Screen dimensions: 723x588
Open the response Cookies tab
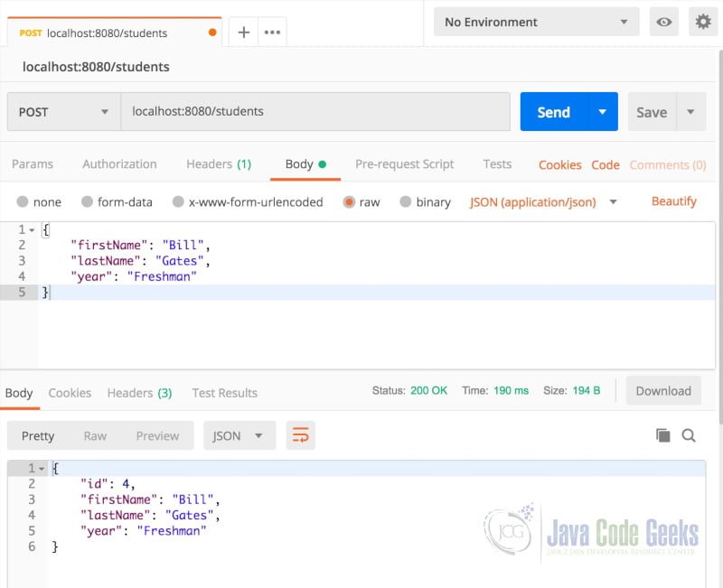click(70, 393)
